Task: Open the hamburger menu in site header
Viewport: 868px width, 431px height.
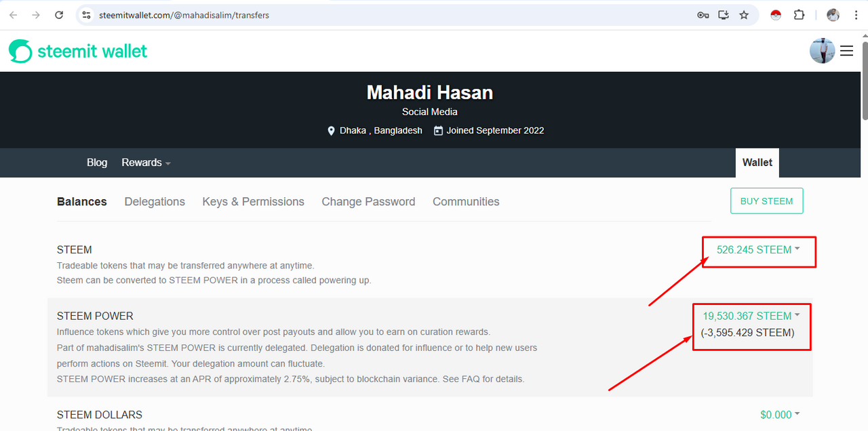Action: 846,51
